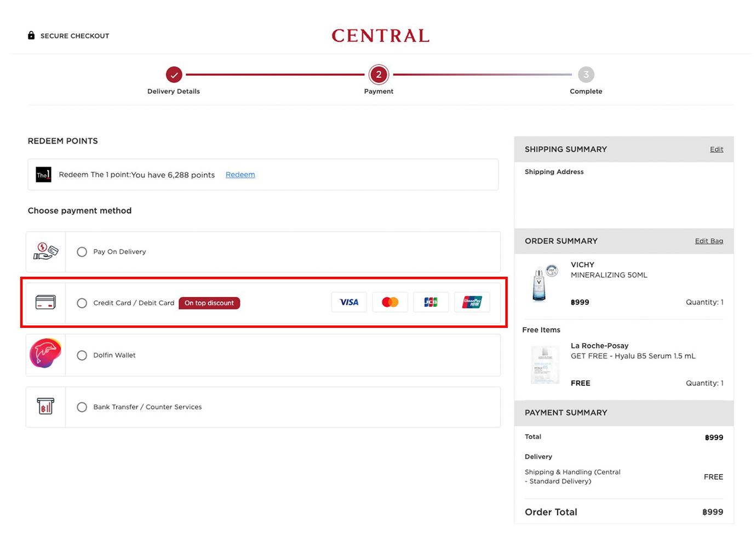
Task: Click the Edit Bag link
Action: point(709,241)
